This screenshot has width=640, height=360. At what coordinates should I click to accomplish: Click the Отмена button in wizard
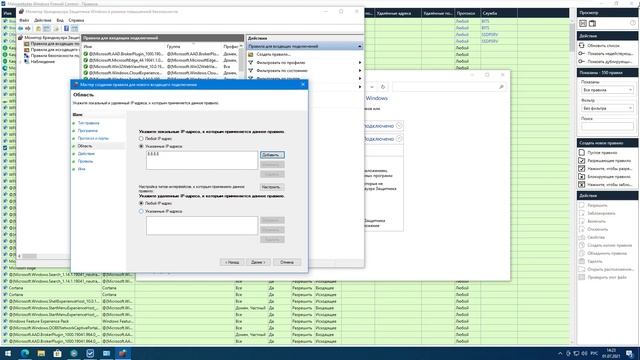pos(287,262)
